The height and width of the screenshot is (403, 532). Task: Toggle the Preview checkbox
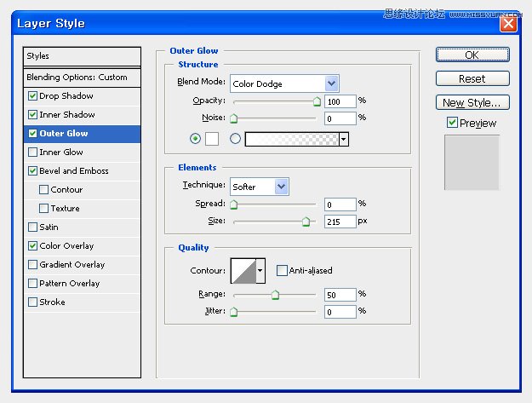tap(452, 123)
